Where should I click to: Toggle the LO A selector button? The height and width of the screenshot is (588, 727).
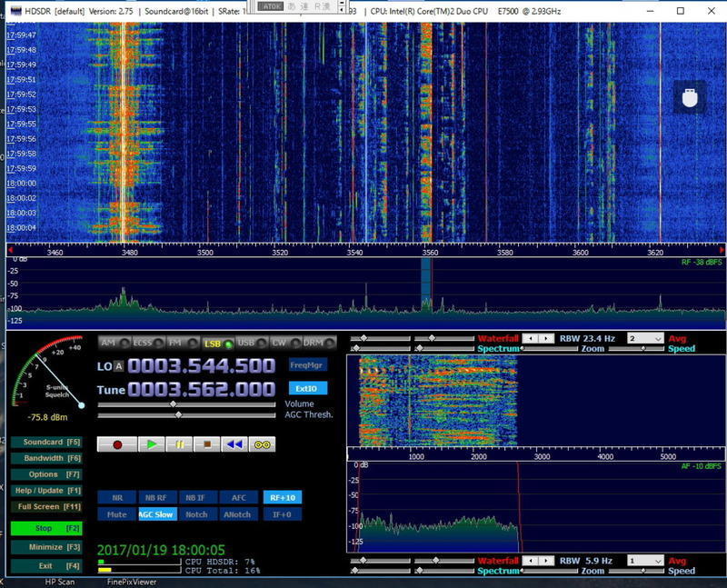tap(119, 366)
